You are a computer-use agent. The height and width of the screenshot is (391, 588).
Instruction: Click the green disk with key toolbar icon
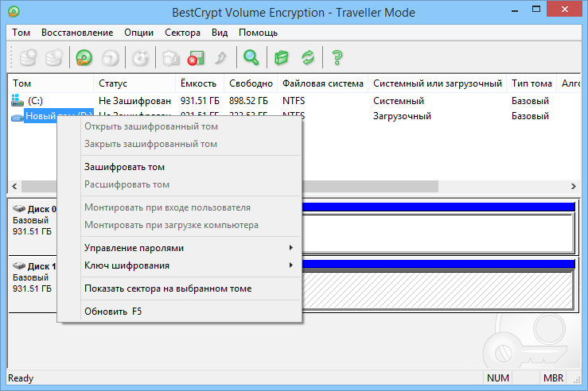(x=84, y=58)
